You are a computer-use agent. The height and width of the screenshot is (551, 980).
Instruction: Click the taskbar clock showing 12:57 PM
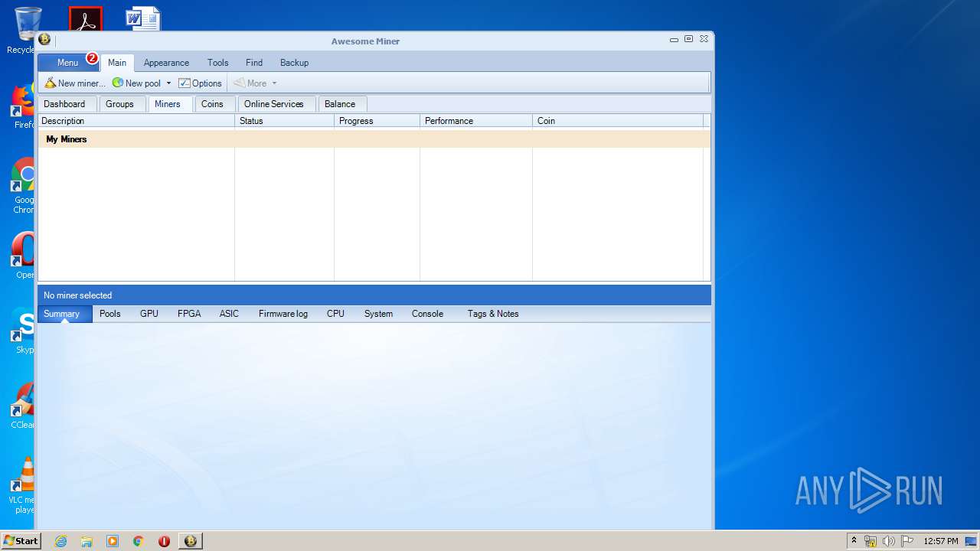(941, 541)
